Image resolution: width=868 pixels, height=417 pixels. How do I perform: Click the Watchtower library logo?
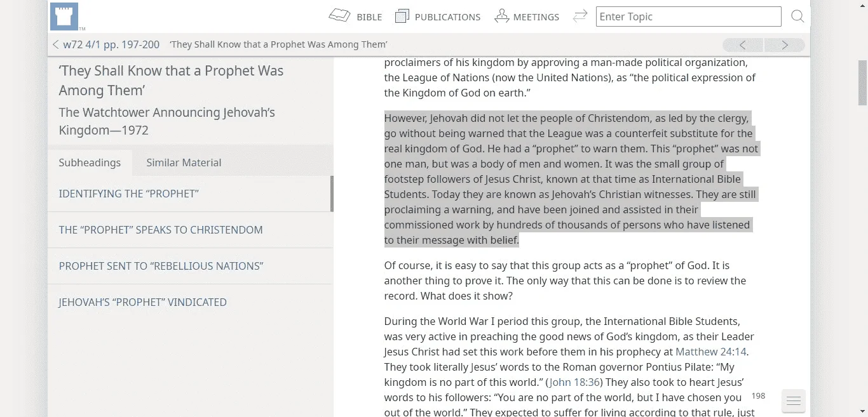click(64, 17)
